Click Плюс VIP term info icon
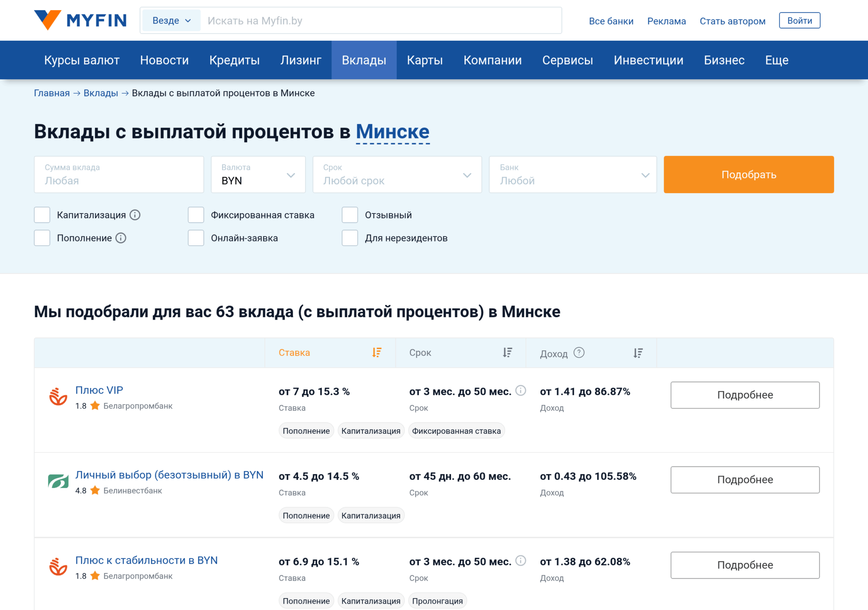The height and width of the screenshot is (610, 868). [x=521, y=391]
